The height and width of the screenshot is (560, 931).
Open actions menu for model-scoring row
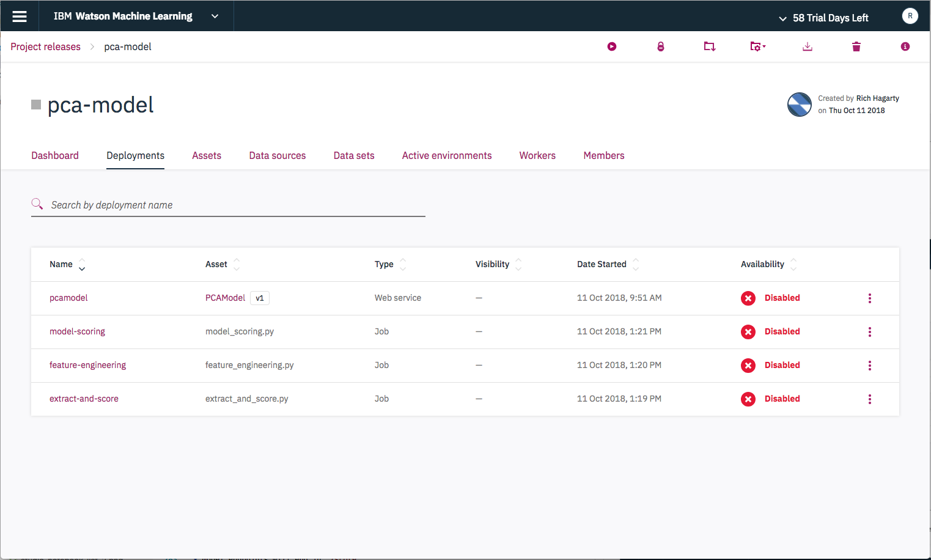point(870,332)
